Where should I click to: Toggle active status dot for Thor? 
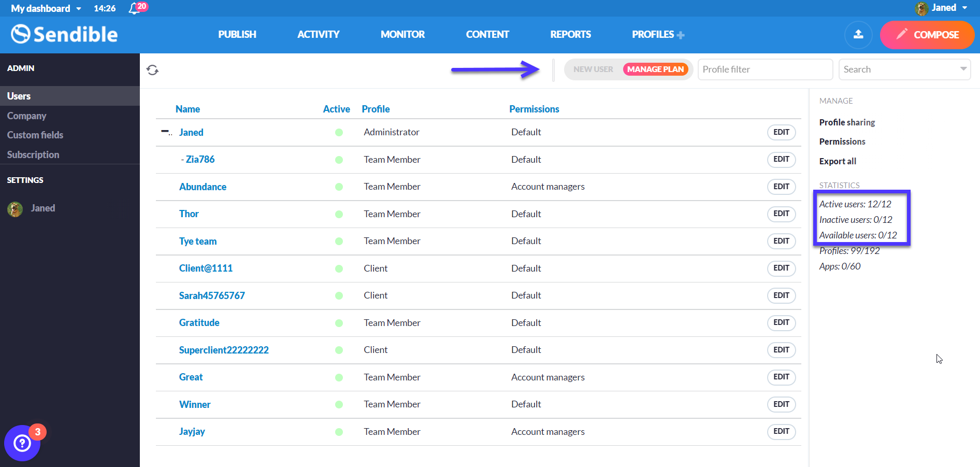tap(339, 214)
